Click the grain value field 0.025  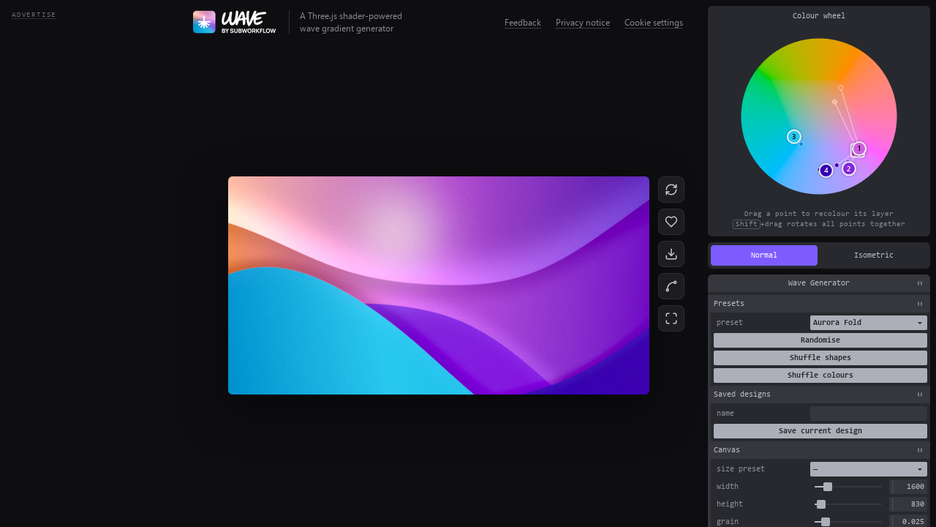909,521
